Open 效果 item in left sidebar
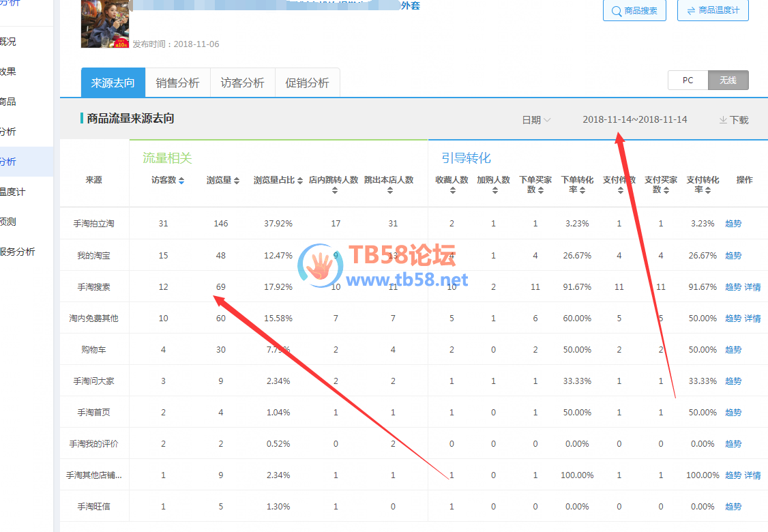Screen dimensions: 768x532 (x=8, y=72)
